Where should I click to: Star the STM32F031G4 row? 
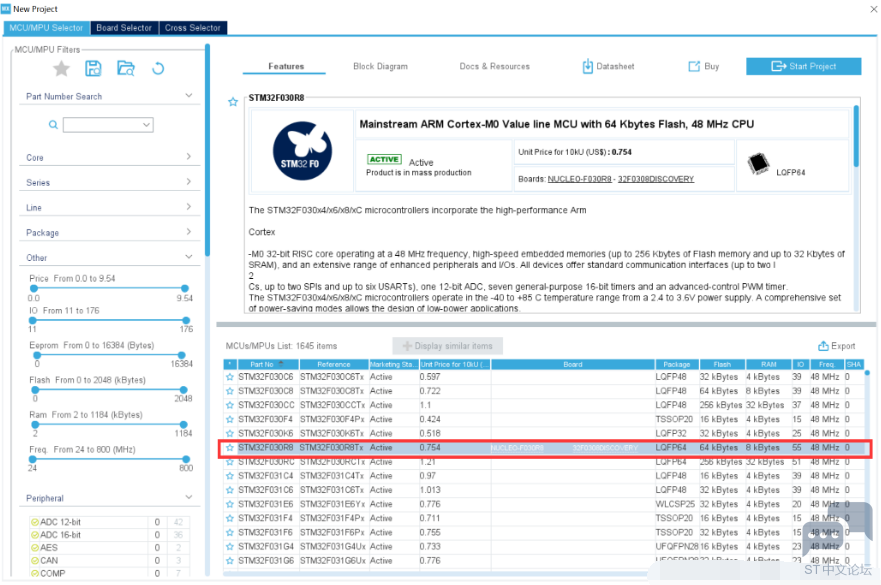[x=229, y=546]
